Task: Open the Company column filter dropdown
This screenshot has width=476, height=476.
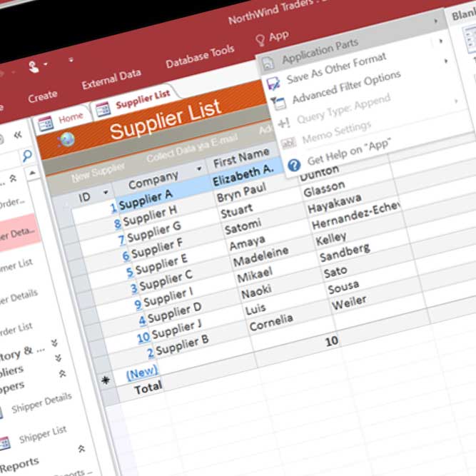Action: [199, 168]
